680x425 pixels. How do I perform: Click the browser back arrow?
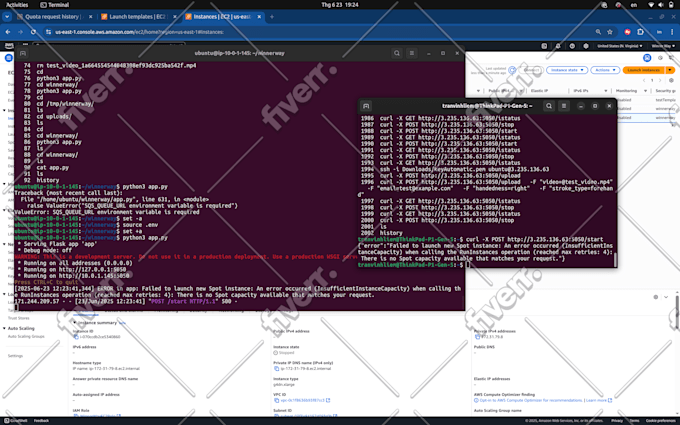[x=8, y=32]
